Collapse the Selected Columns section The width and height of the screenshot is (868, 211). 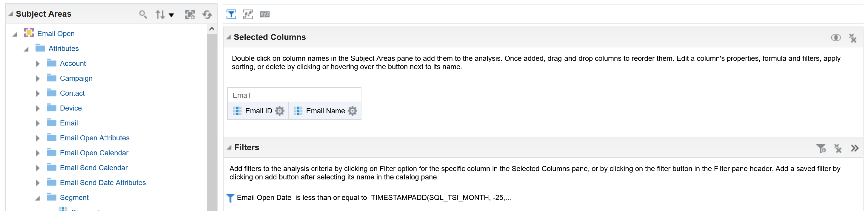[x=229, y=37]
